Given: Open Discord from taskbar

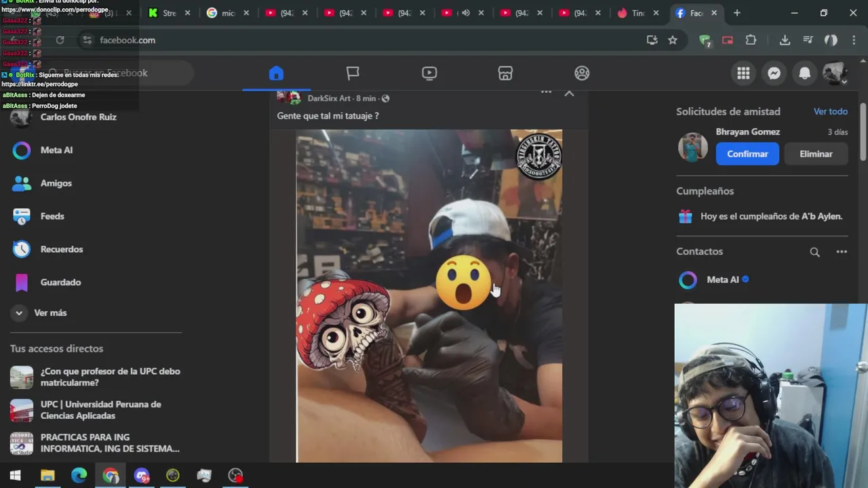Looking at the screenshot, I should (x=142, y=476).
